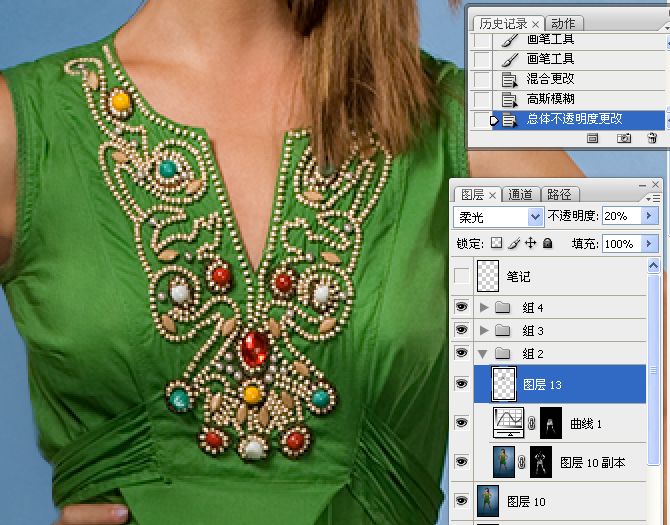Click document icon of 混合更改 history state
The height and width of the screenshot is (525, 670).
[x=509, y=79]
